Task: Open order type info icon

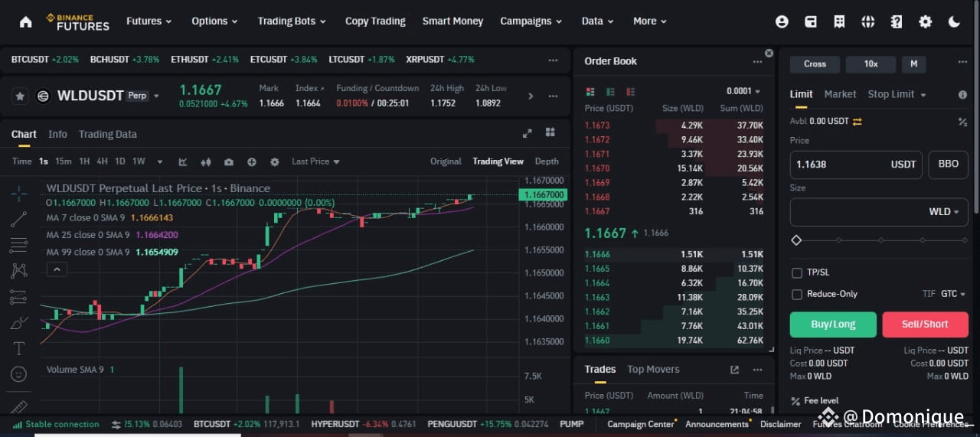Action: (x=962, y=94)
